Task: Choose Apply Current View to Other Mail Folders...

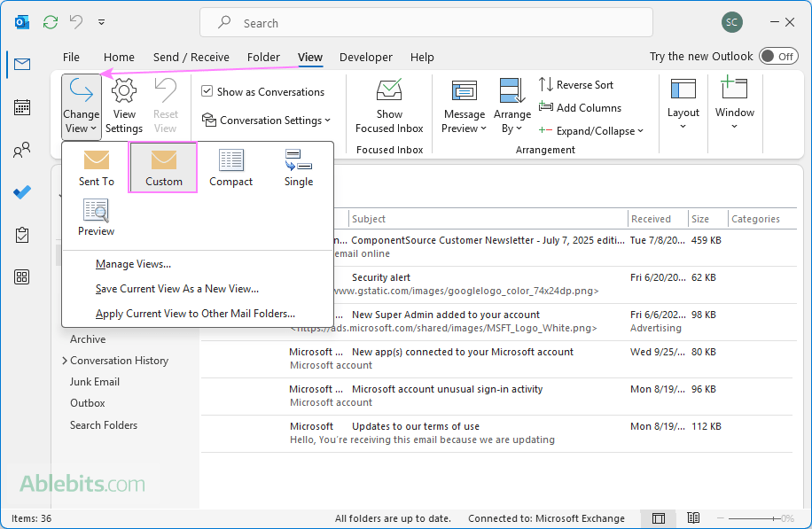Action: pos(197,314)
